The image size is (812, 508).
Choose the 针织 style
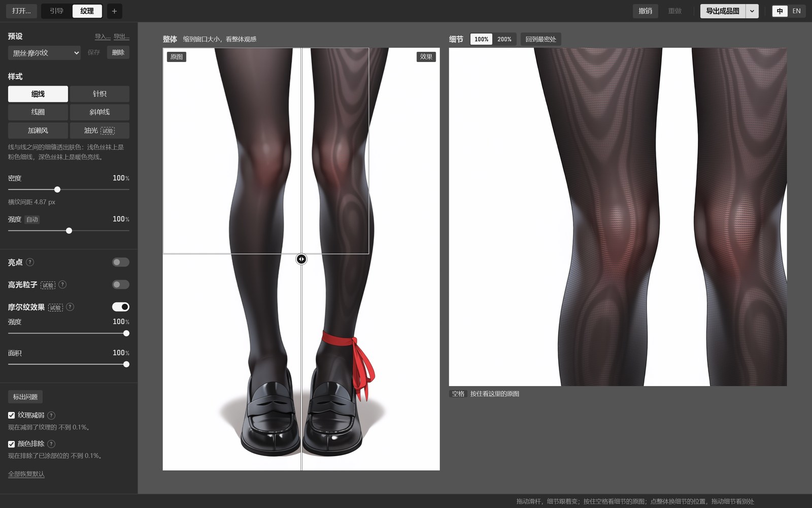click(99, 94)
